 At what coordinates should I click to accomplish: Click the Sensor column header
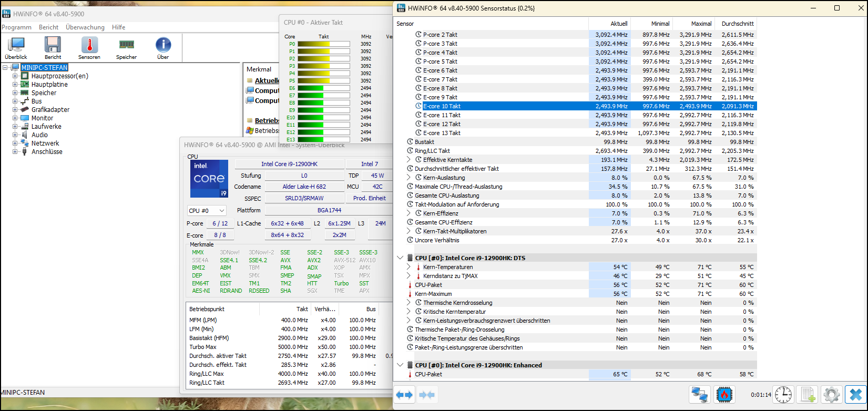[x=491, y=24]
